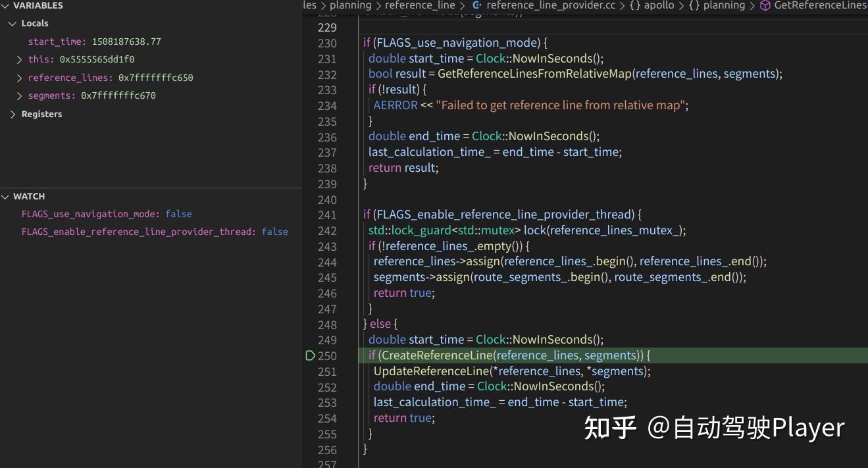868x468 pixels.
Task: Collapse the WATCH panel
Action: point(7,196)
